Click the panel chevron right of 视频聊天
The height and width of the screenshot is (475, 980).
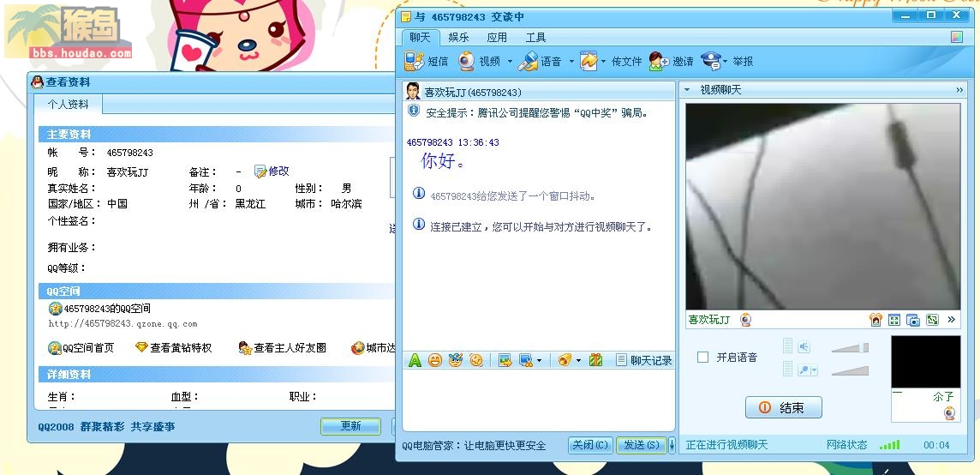[959, 90]
